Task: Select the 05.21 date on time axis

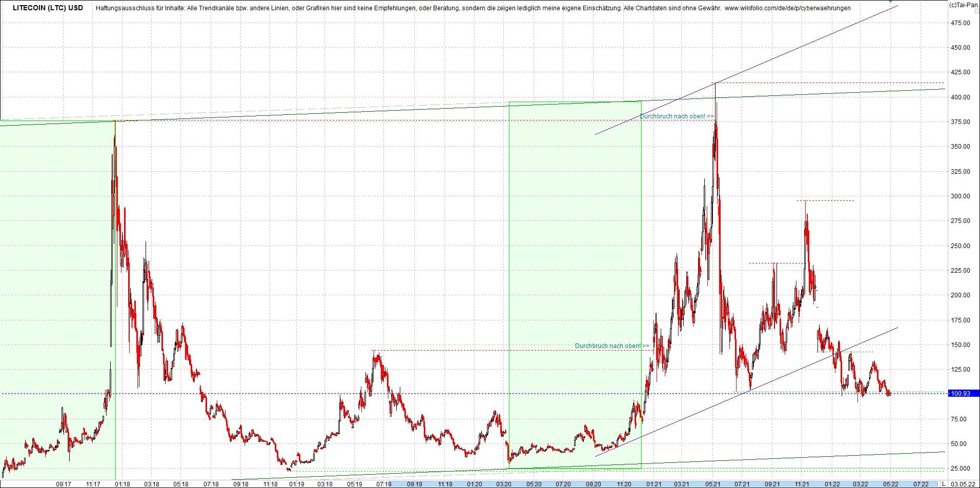Action: (x=712, y=484)
